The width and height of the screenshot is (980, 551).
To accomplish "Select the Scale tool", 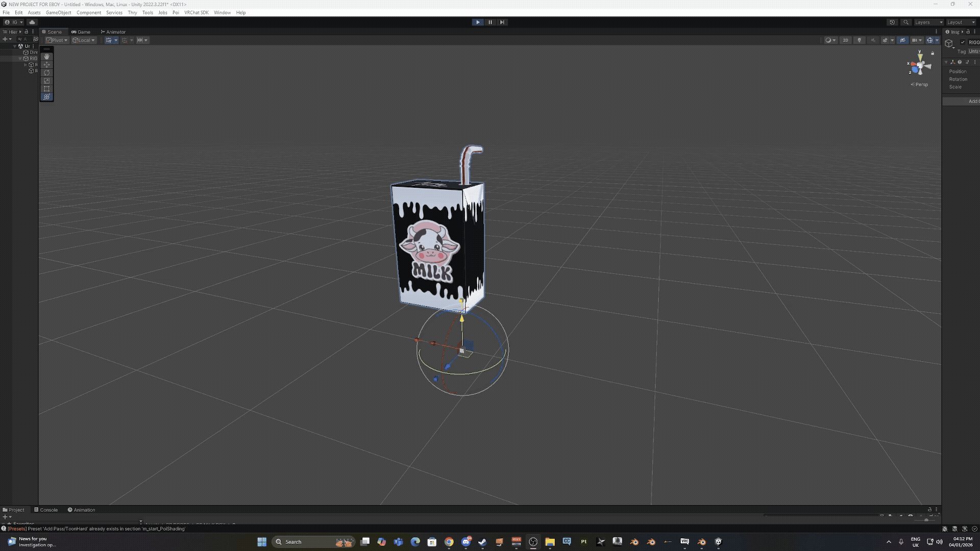I will pyautogui.click(x=46, y=81).
